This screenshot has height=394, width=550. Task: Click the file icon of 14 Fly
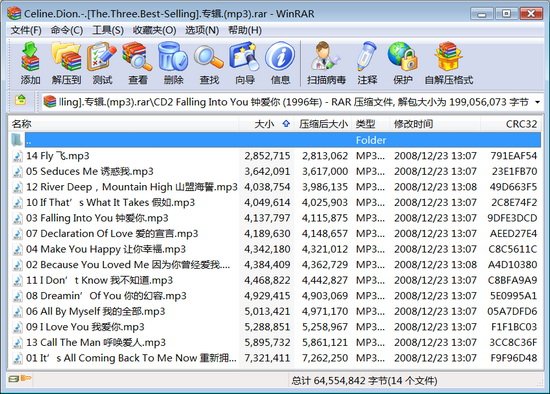pyautogui.click(x=18, y=156)
